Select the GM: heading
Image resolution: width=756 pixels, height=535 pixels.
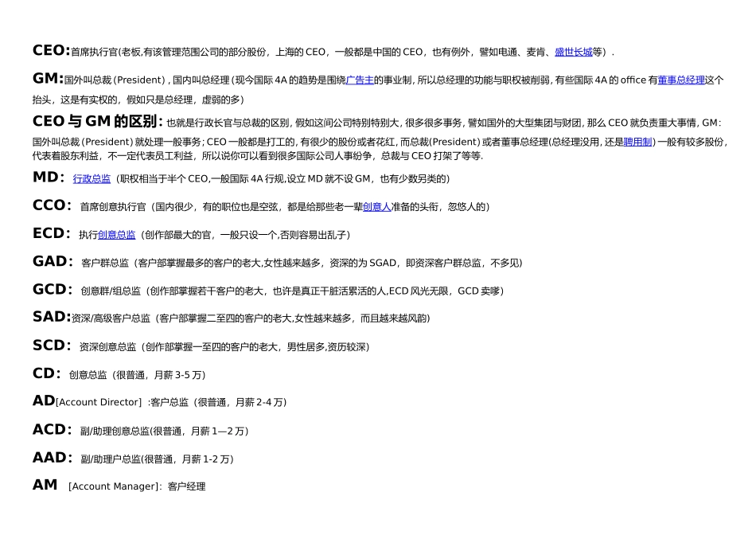tap(48, 78)
